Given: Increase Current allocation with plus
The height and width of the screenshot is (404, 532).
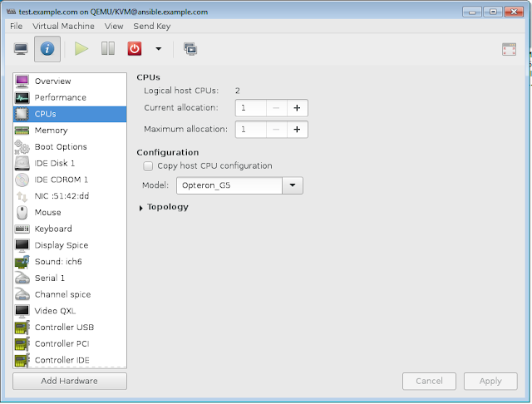Looking at the screenshot, I should [x=298, y=108].
